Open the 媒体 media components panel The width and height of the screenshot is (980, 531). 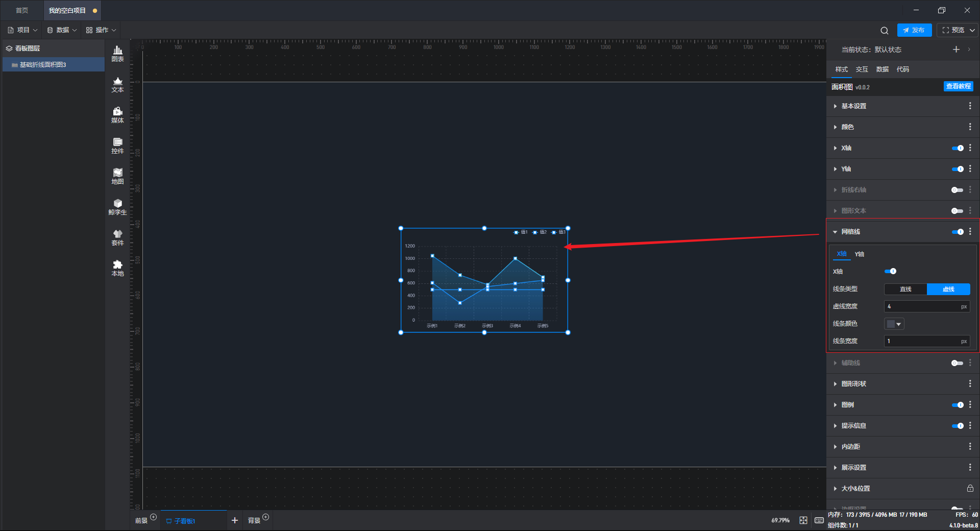tap(117, 115)
